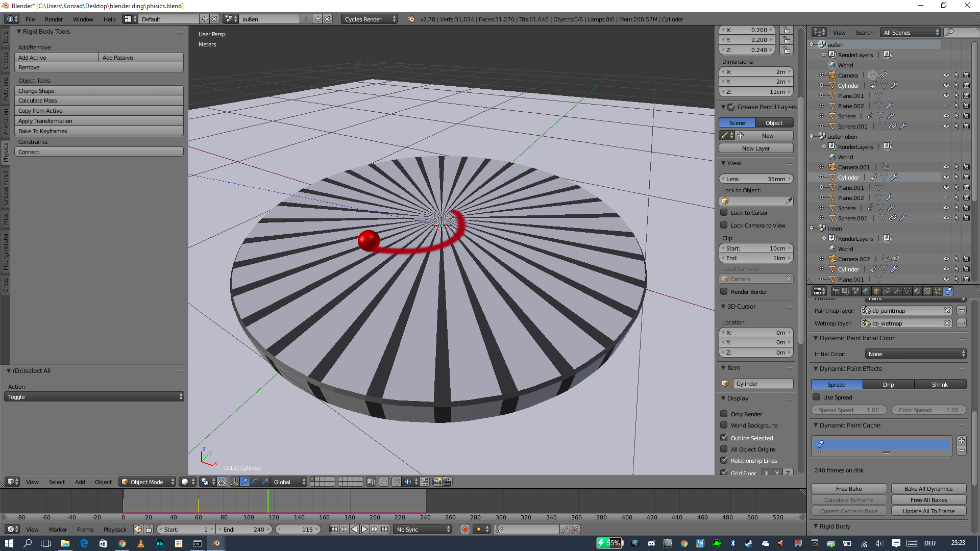Select the Translate manipulator arrow icon
Screen dimensions: 980x551
(244, 482)
